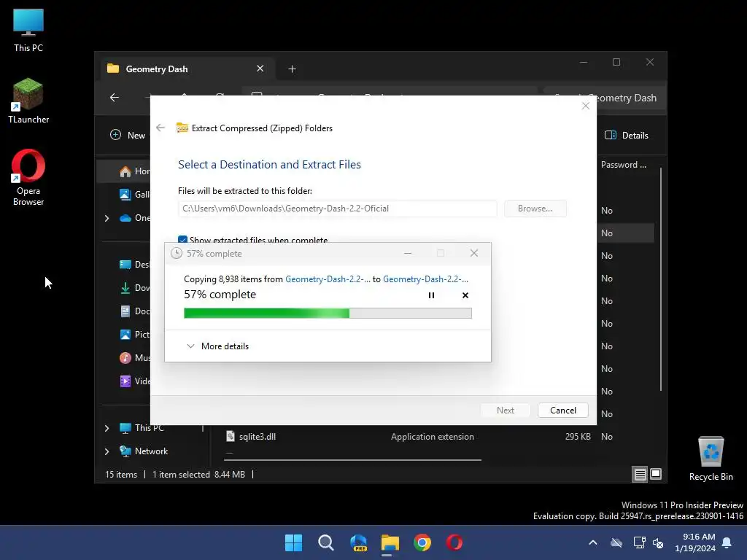The height and width of the screenshot is (560, 747).
Task: Open the clock showing 9:16 AM
Action: tap(695, 542)
